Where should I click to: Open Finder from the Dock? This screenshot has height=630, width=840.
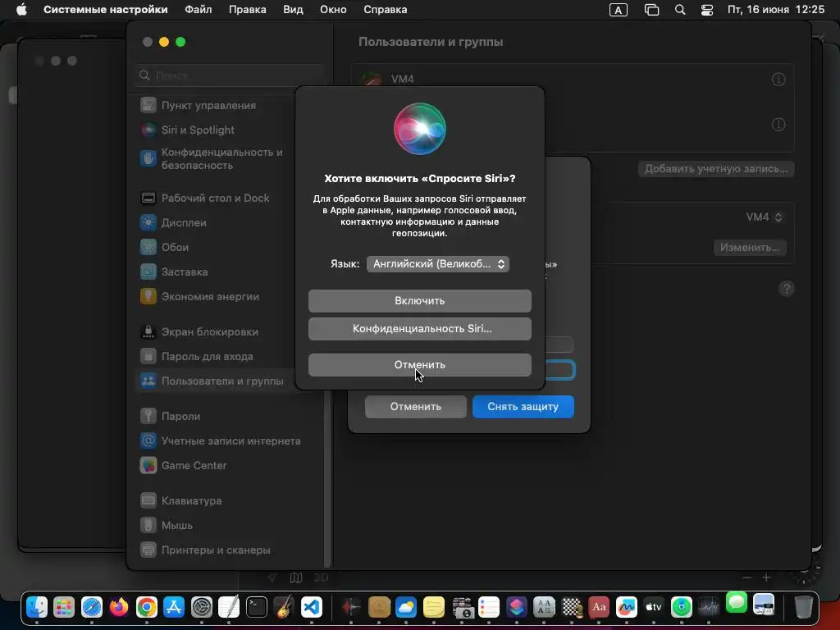tap(37, 607)
